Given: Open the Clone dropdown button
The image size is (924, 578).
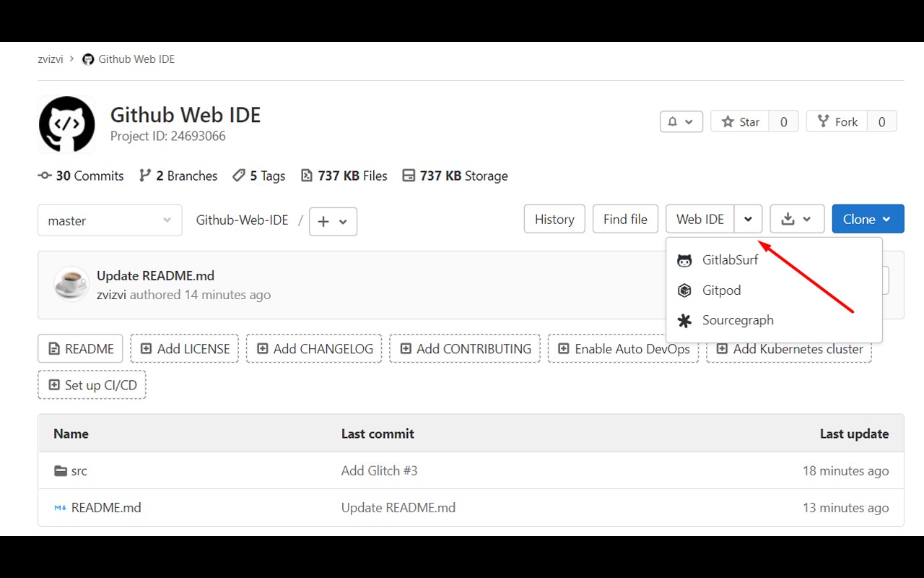Looking at the screenshot, I should point(867,219).
